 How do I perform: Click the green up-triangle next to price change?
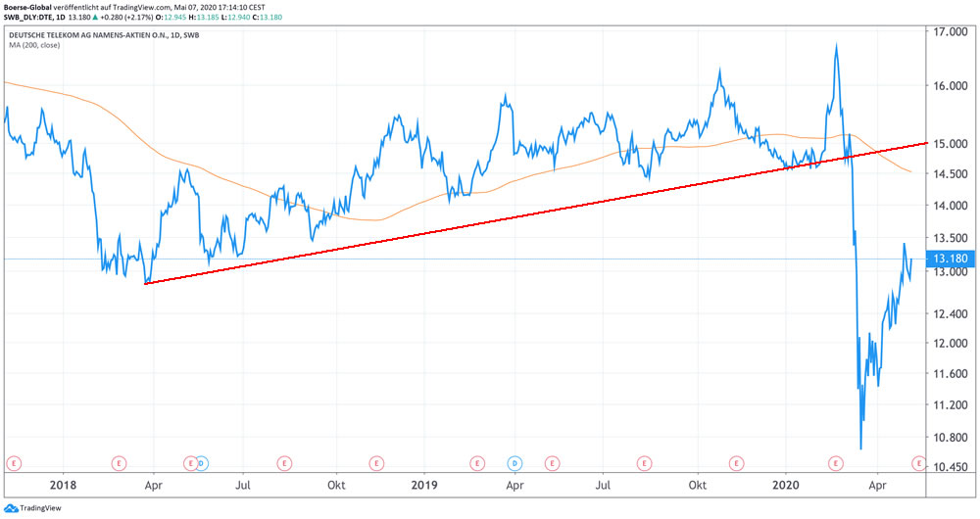tap(95, 17)
